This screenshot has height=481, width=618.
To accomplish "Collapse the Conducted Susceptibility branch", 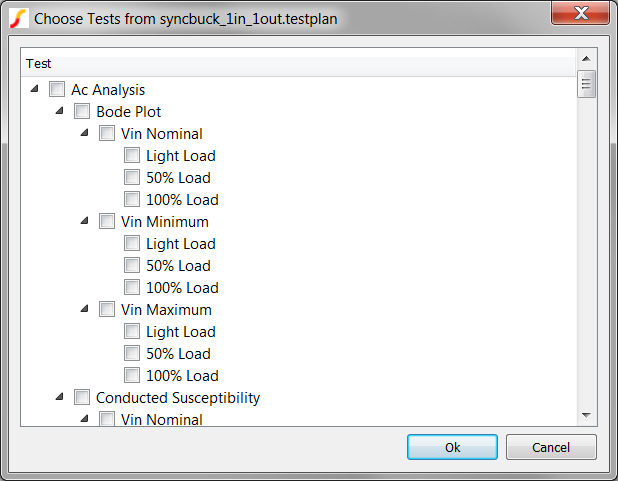I will (x=60, y=397).
